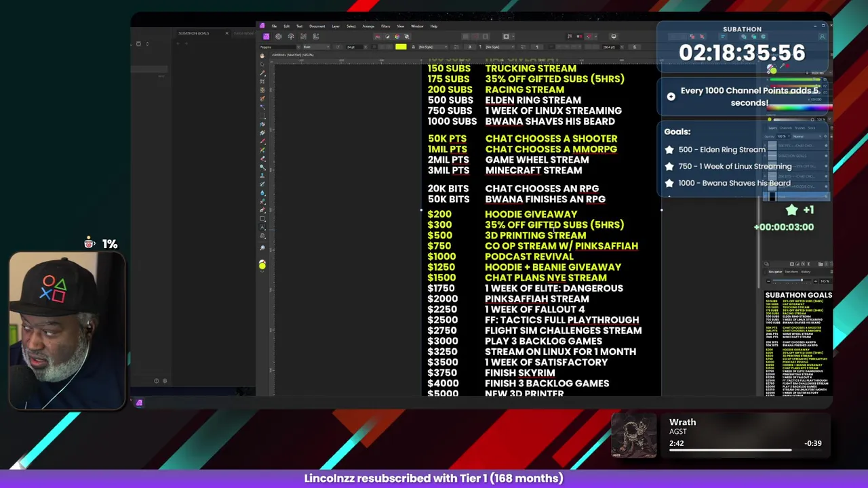This screenshot has height=488, width=868.
Task: Open the 24 pt font size dropdown
Action: pos(357,47)
